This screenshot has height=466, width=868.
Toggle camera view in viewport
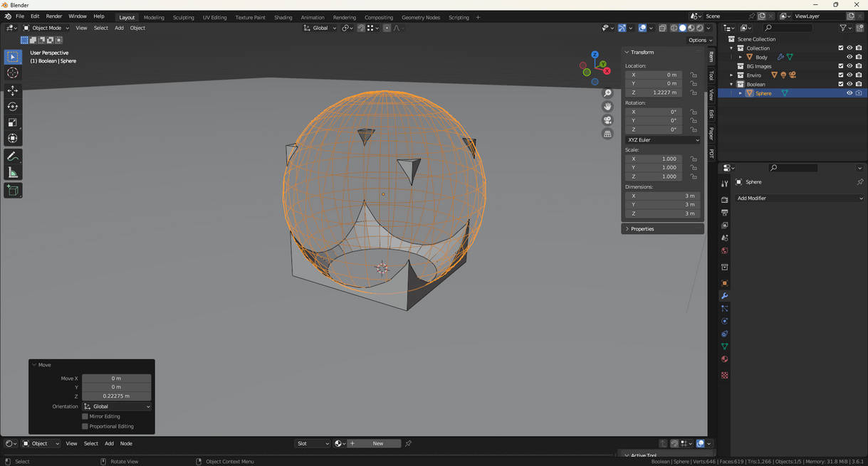click(x=607, y=120)
